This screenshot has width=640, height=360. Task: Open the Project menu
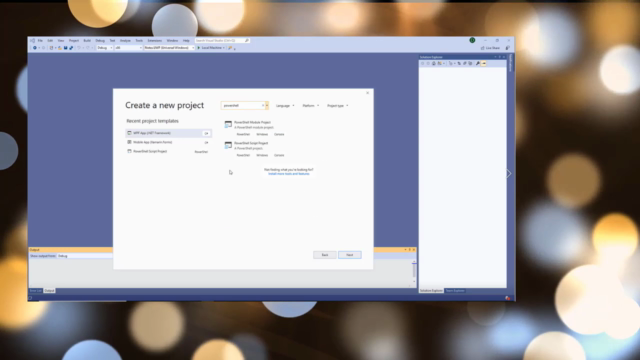click(x=74, y=41)
